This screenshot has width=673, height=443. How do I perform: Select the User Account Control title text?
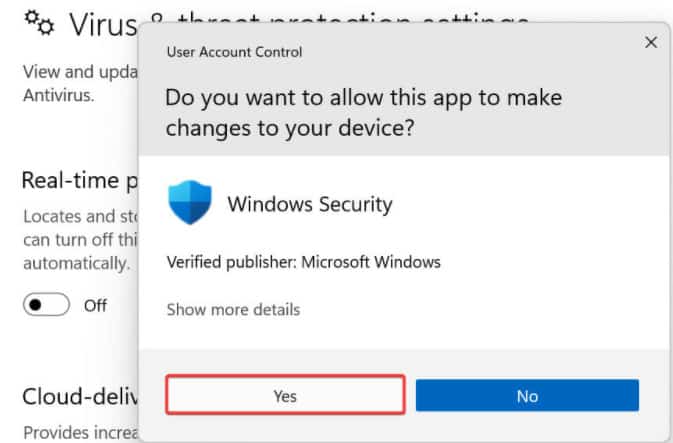[x=234, y=51]
